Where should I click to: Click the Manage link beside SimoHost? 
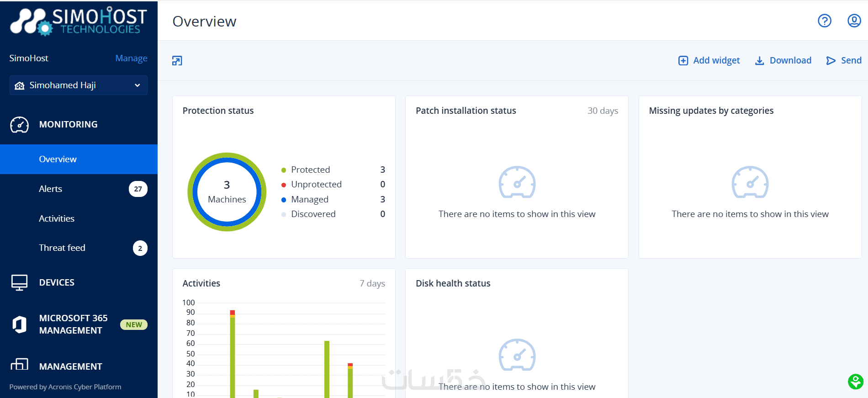click(x=131, y=58)
